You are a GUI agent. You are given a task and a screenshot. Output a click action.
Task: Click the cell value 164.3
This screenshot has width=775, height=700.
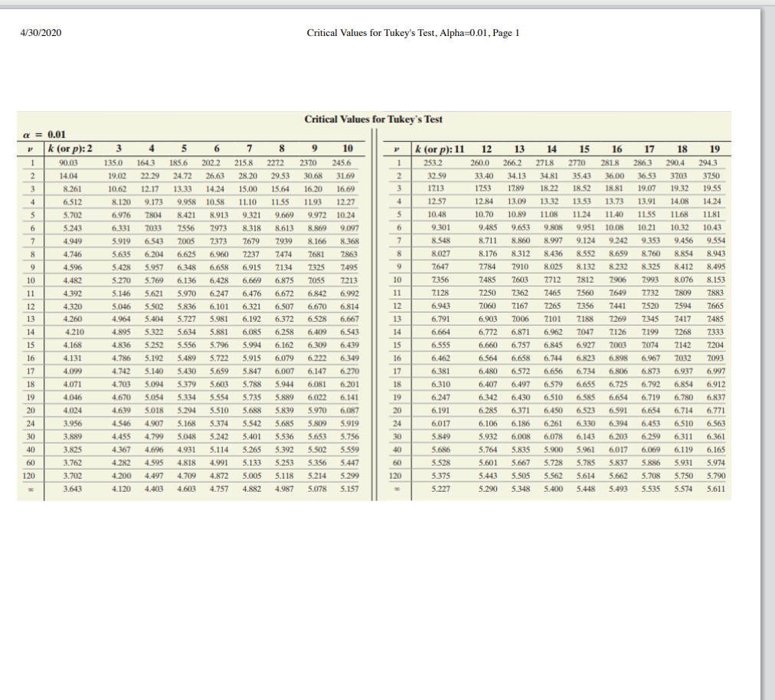146,162
